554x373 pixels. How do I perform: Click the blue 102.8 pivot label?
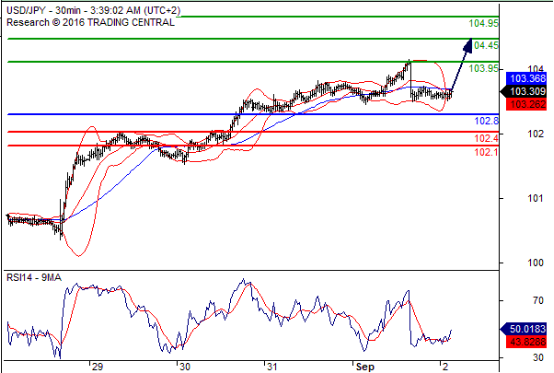(487, 121)
